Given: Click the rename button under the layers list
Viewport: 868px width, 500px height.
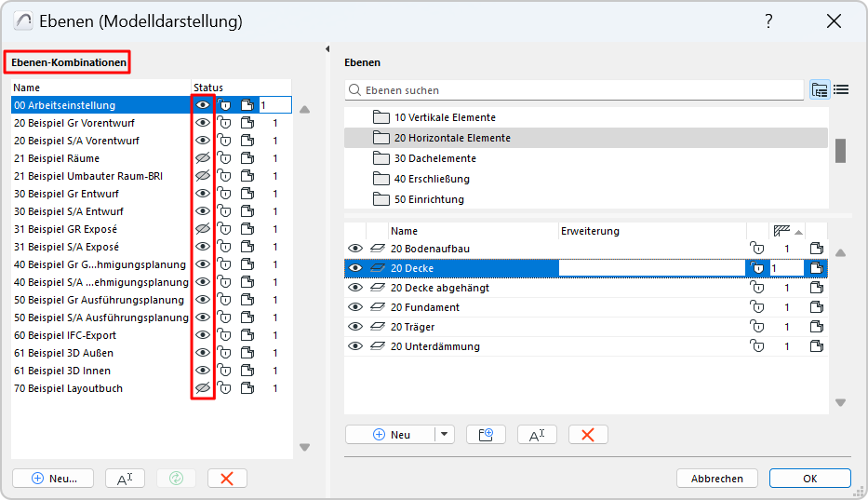Looking at the screenshot, I should [x=537, y=435].
